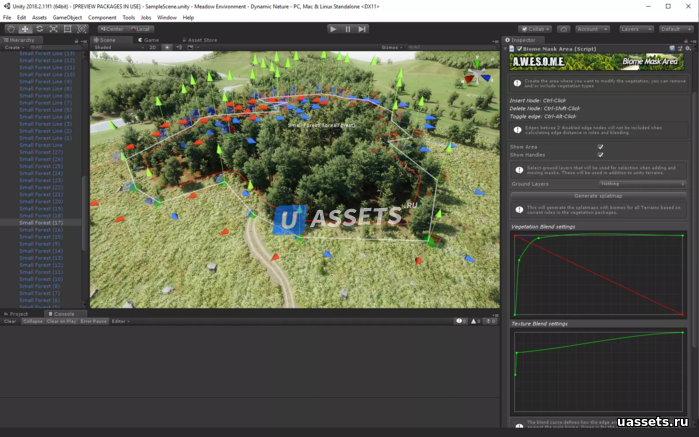Toggle the Show Area checkbox
Viewport: 699px width, 437px height.
600,147
